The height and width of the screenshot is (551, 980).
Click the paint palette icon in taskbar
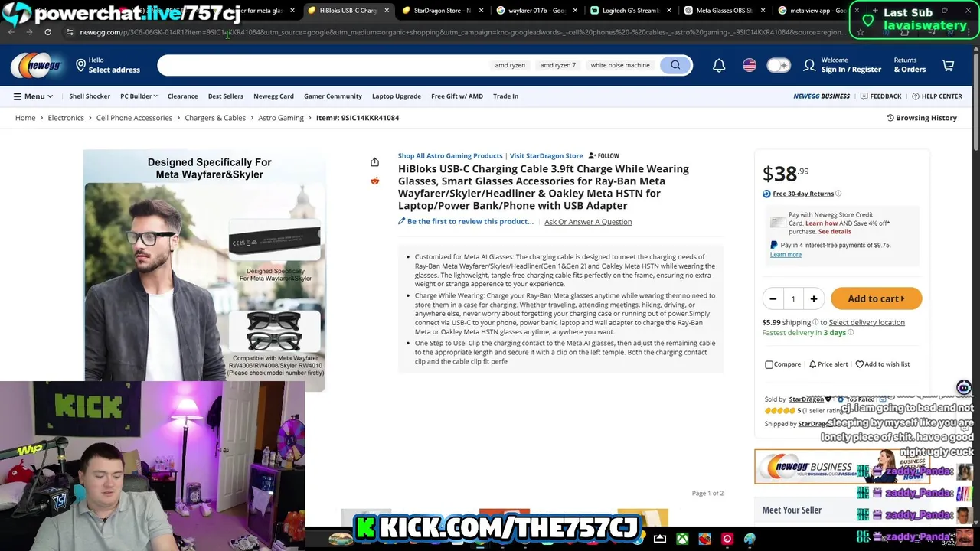750,539
